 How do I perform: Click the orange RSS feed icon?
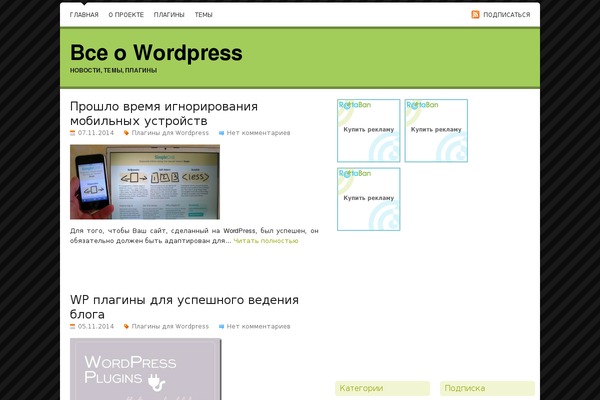pyautogui.click(x=475, y=15)
